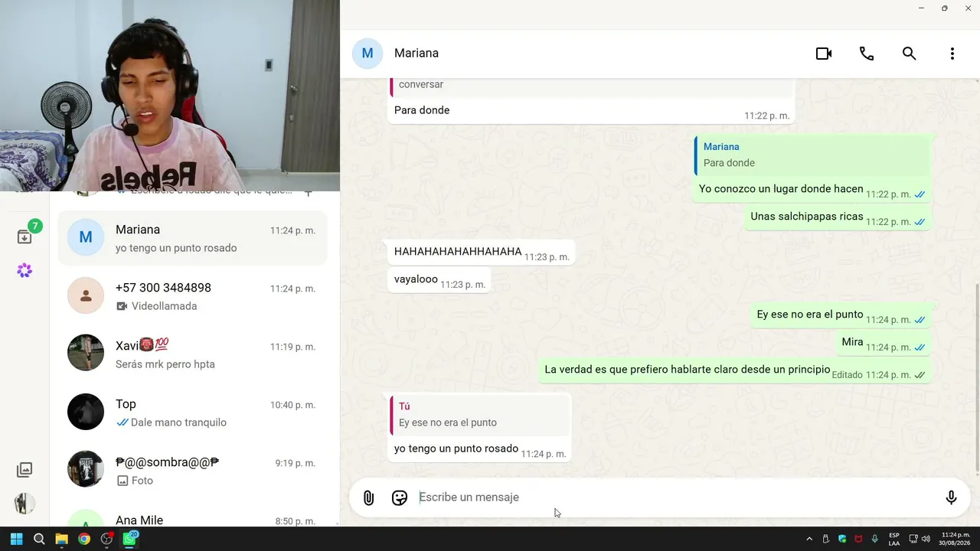This screenshot has width=980, height=551.
Task: Click the sombra contact's profile photo
Action: coord(86,469)
